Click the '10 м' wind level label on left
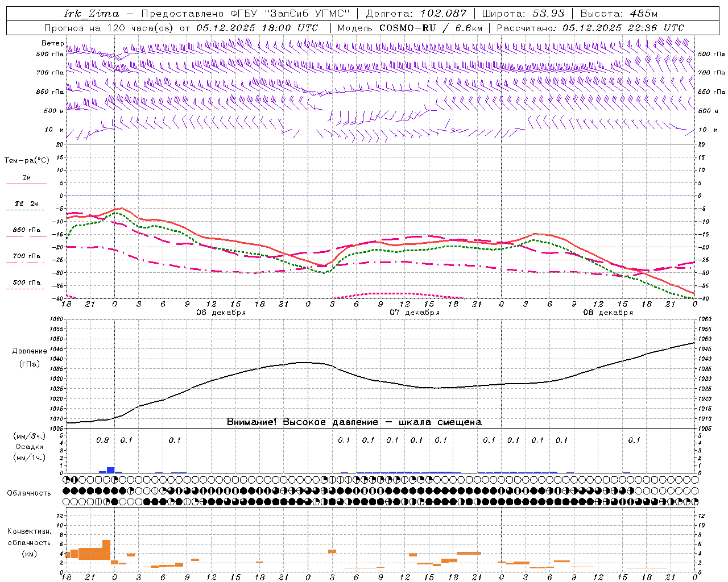Viewport: 728px width, 582px height. pos(54,130)
